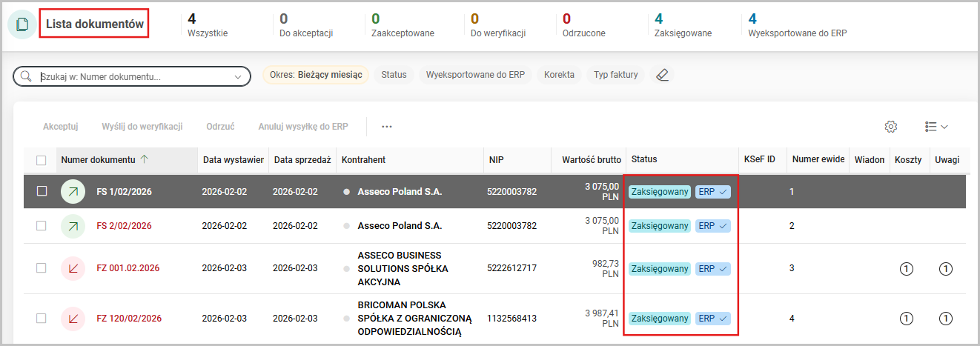Click the document list icon beside Lista dokumentów
The width and height of the screenshot is (980, 346).
click(x=22, y=24)
